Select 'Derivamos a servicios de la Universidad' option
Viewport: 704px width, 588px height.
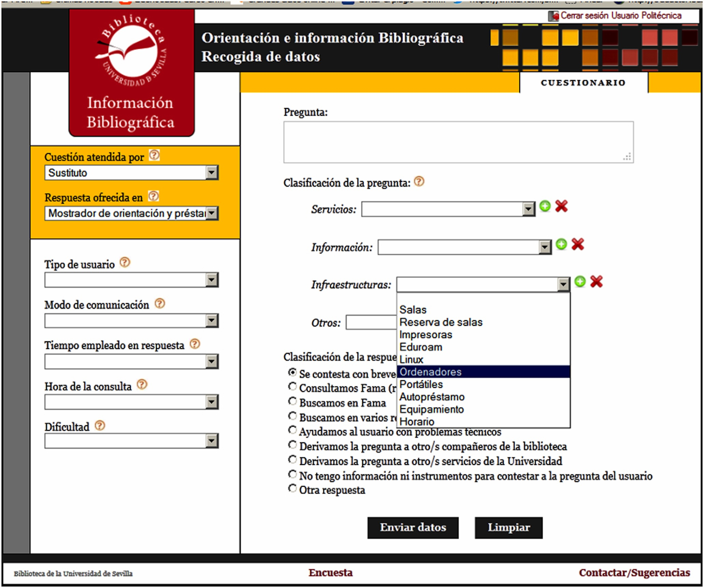(x=292, y=459)
